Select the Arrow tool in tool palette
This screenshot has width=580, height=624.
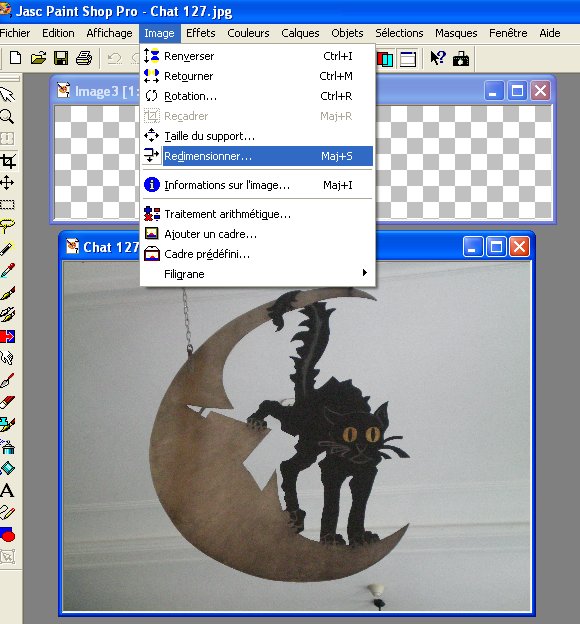coord(7,94)
